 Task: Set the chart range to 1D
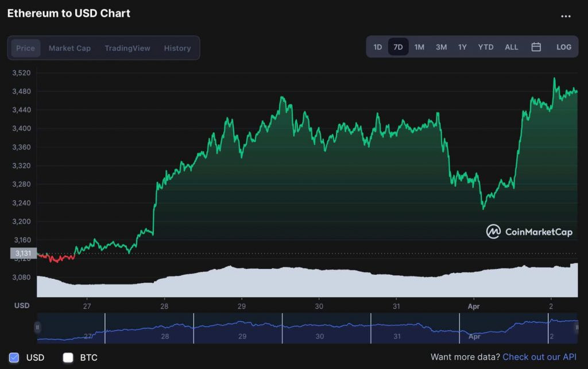[x=378, y=47]
